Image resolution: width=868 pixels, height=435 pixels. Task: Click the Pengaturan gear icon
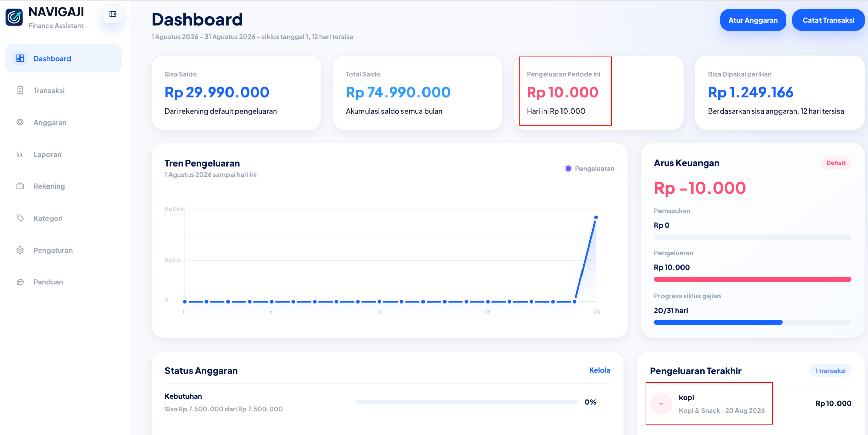[x=20, y=250]
